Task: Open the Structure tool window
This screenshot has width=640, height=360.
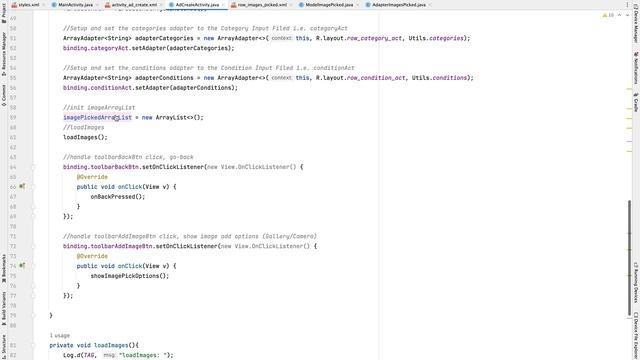Action: click(4, 346)
